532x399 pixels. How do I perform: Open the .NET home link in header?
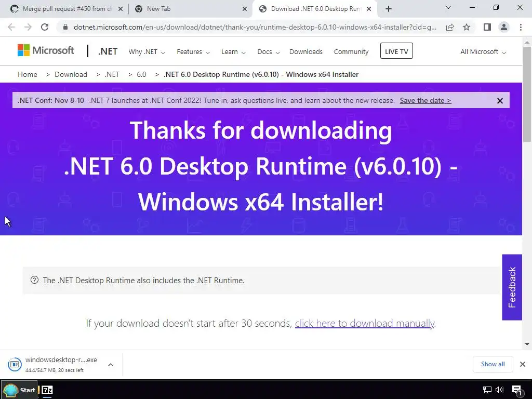(x=108, y=51)
